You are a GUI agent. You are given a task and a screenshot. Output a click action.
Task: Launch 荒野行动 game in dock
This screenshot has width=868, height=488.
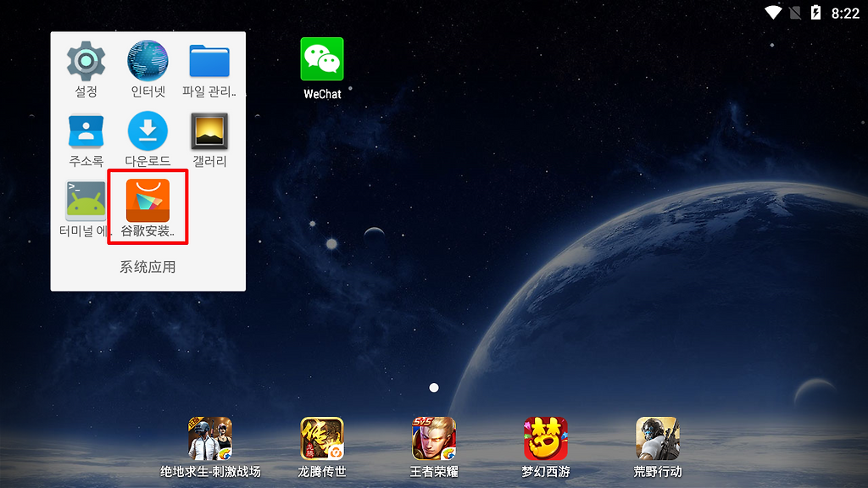click(x=658, y=439)
